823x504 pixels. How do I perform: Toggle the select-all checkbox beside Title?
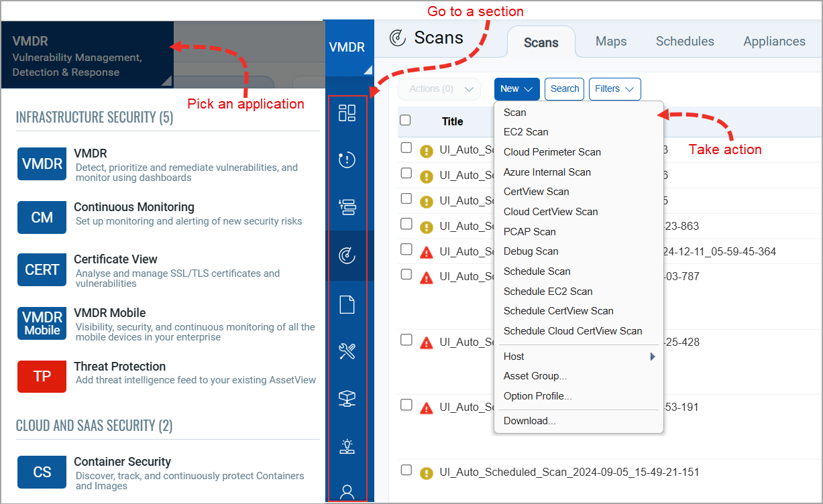[x=405, y=120]
